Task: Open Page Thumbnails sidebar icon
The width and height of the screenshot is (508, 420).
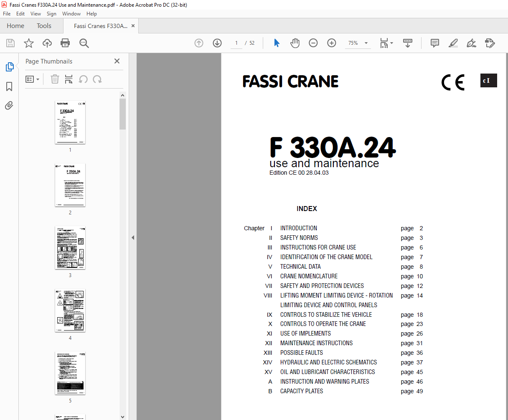Action: 9,67
